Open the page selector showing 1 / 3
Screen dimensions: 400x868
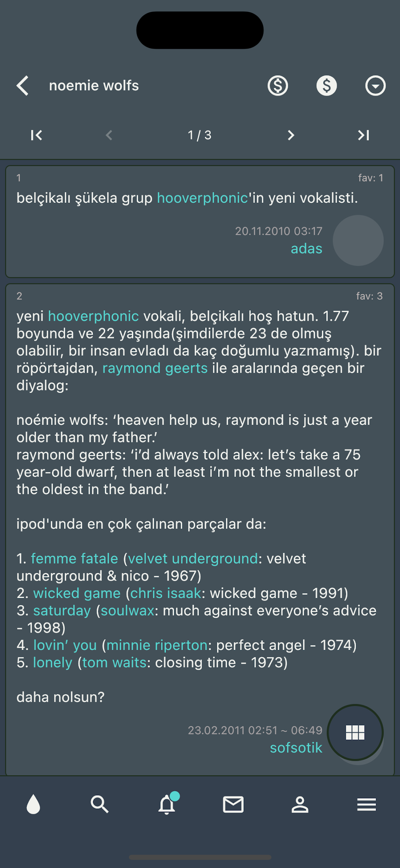200,135
